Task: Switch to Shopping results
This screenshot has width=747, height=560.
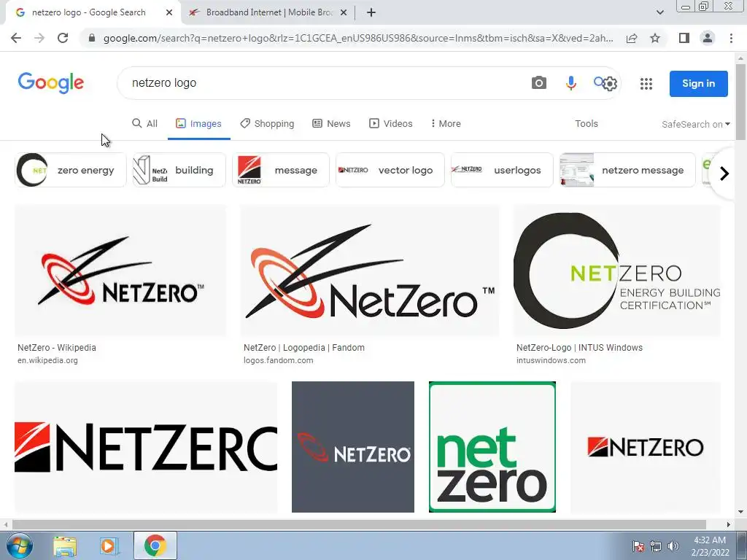Action: pos(267,123)
